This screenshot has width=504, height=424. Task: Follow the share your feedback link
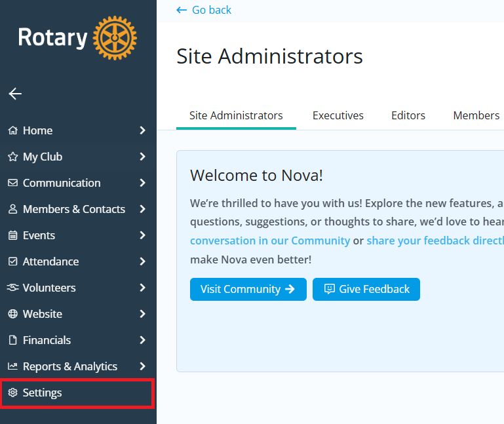click(x=435, y=241)
